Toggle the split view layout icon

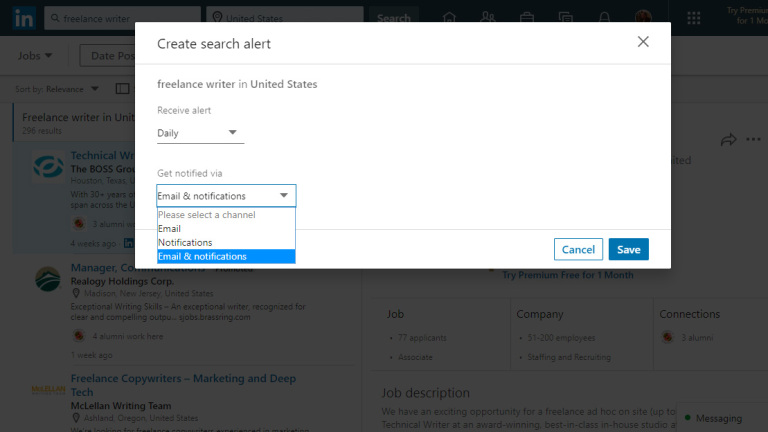tap(122, 89)
